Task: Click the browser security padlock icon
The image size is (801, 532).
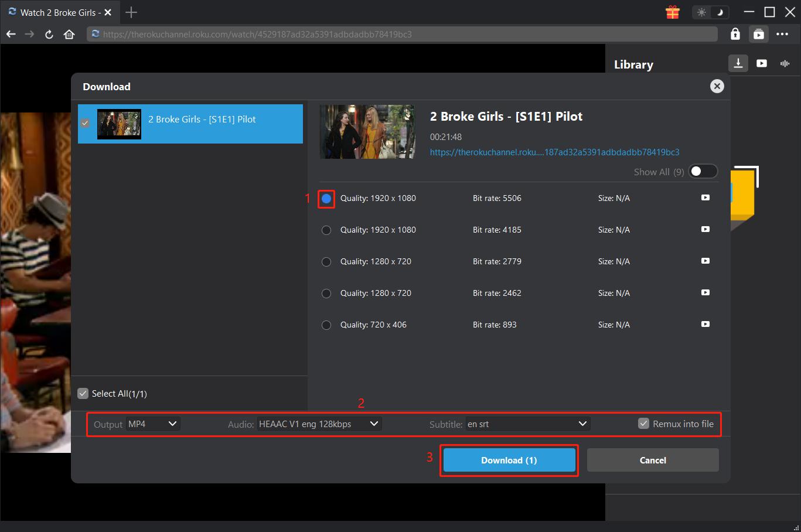Action: coord(735,33)
